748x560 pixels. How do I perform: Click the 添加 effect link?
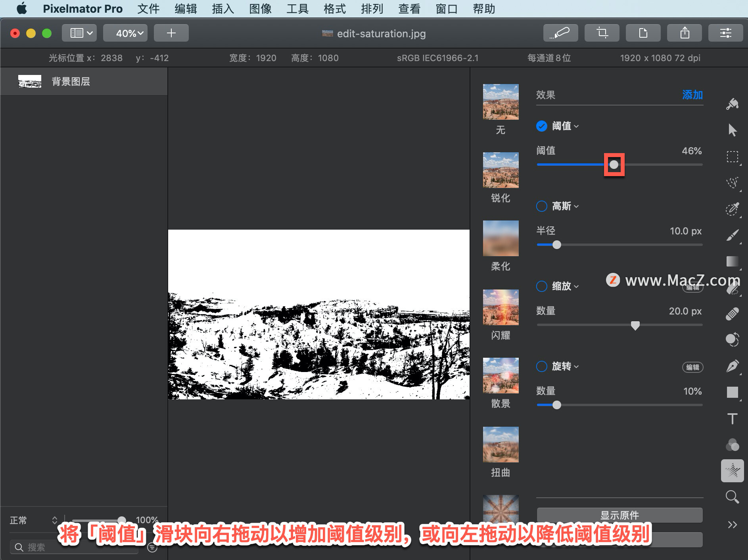coord(692,95)
